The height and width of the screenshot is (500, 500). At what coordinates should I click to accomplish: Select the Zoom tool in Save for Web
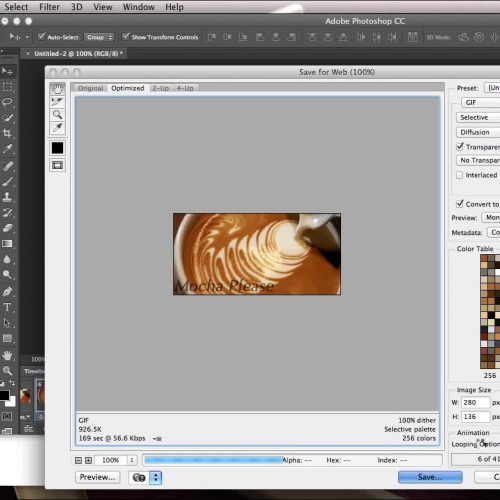coord(57,115)
